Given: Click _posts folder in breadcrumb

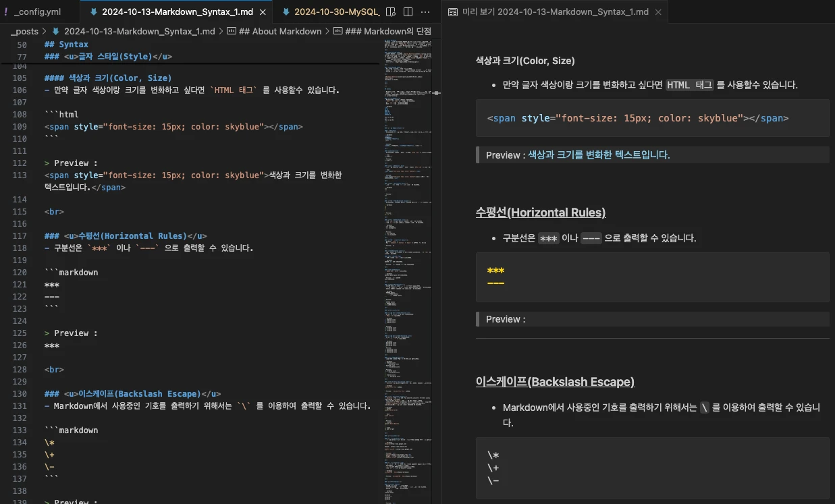Looking at the screenshot, I should (25, 31).
